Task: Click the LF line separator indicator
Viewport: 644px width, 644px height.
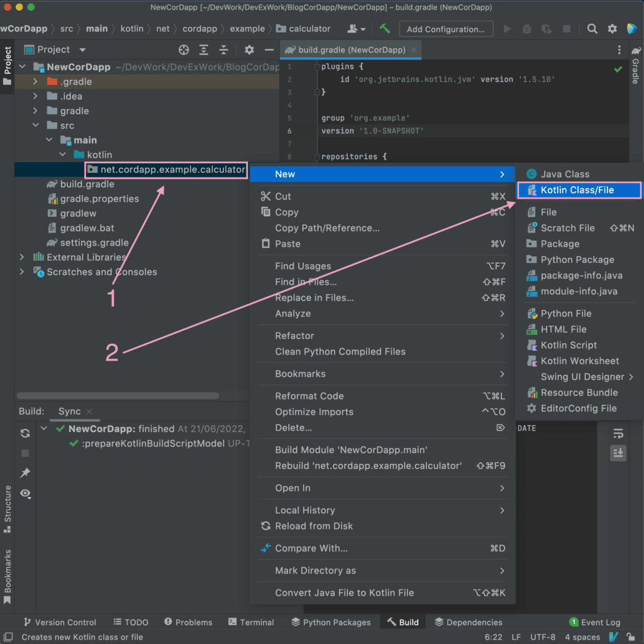Action: click(516, 637)
